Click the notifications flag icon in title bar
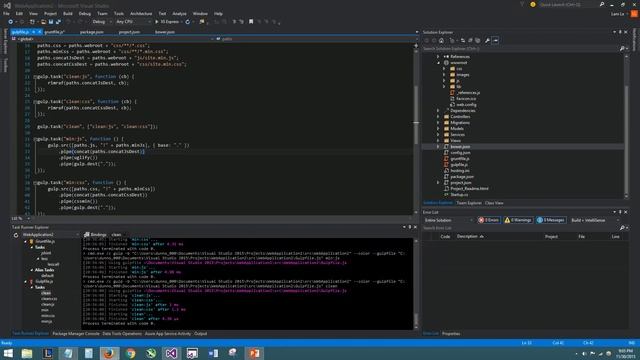The height and width of the screenshot is (360, 640). click(x=522, y=4)
